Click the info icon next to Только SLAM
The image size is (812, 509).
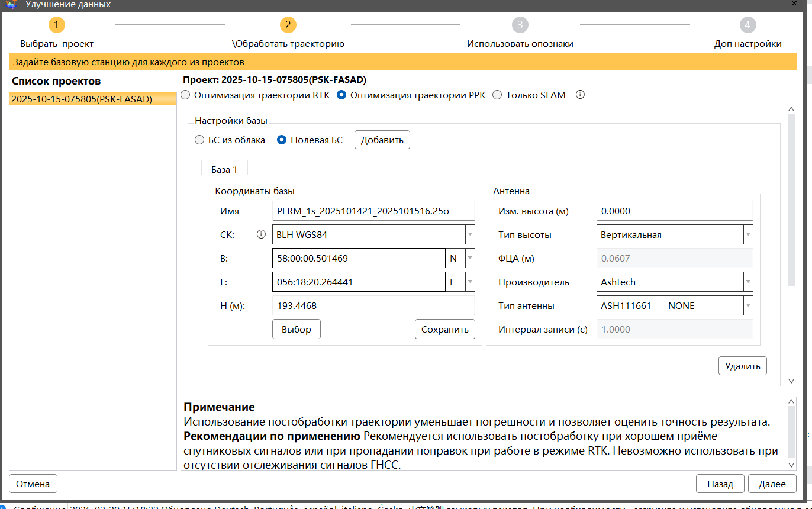(580, 95)
